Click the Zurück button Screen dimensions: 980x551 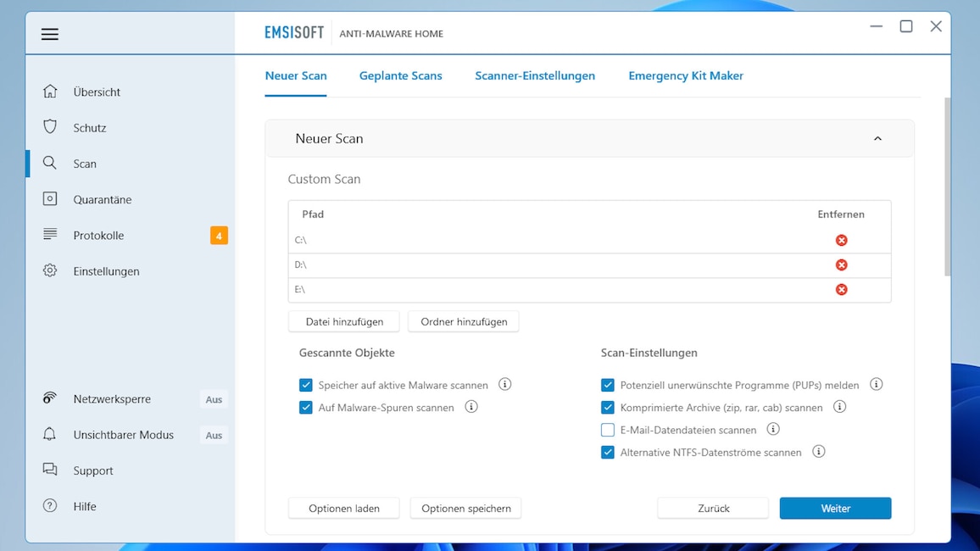pyautogui.click(x=713, y=509)
